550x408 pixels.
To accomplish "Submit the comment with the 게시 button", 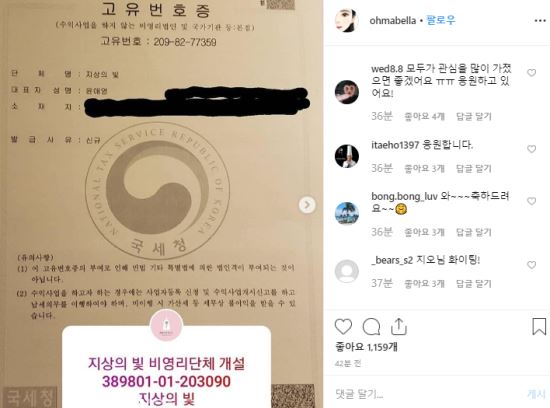I will 536,394.
